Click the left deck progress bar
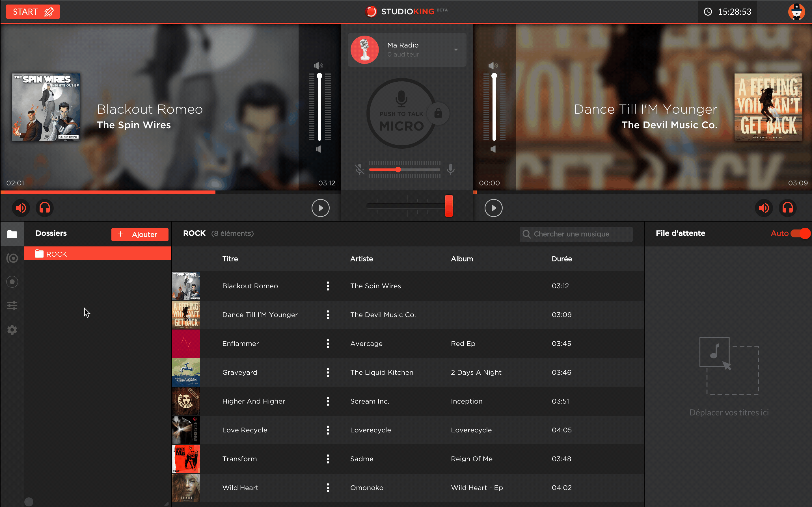The height and width of the screenshot is (507, 812). pyautogui.click(x=170, y=192)
